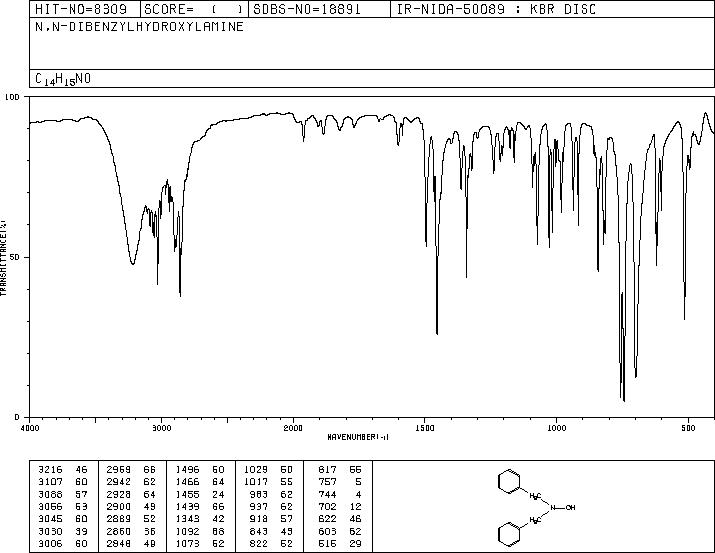Click the broad O-H band minimum near 3216
Image resolution: width=715 pixels, height=553 pixels.
point(132,264)
